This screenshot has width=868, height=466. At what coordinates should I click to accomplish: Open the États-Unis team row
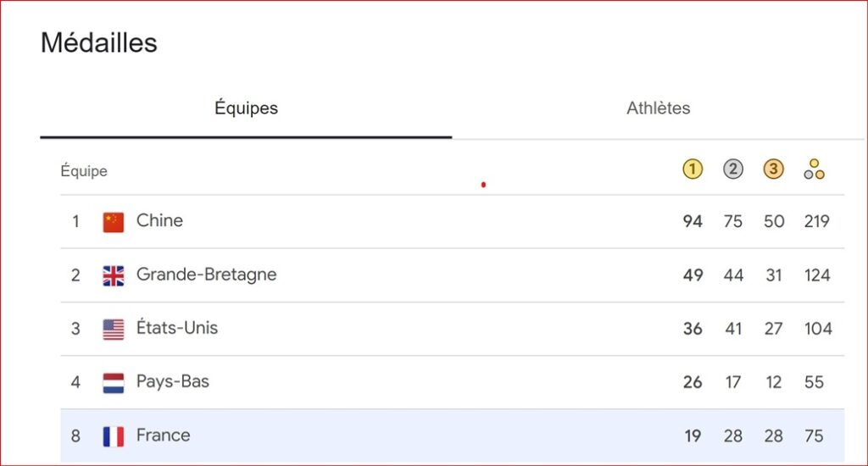click(x=453, y=329)
